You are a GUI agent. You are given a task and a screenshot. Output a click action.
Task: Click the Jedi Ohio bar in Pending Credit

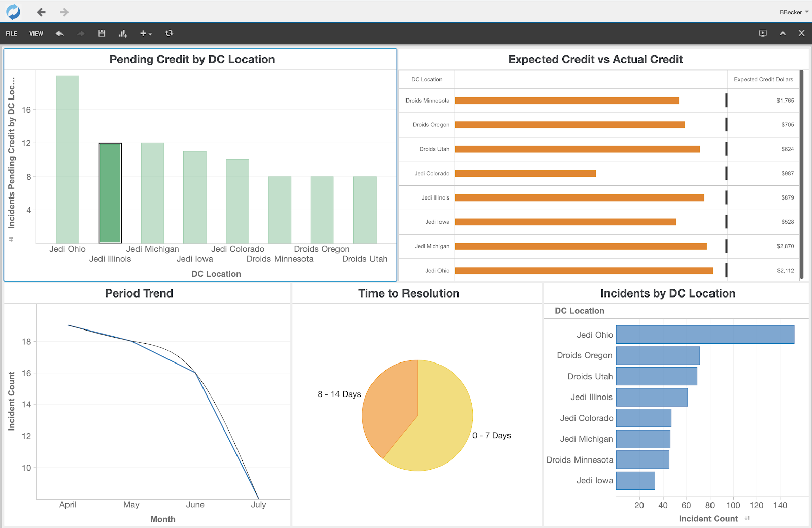point(67,159)
